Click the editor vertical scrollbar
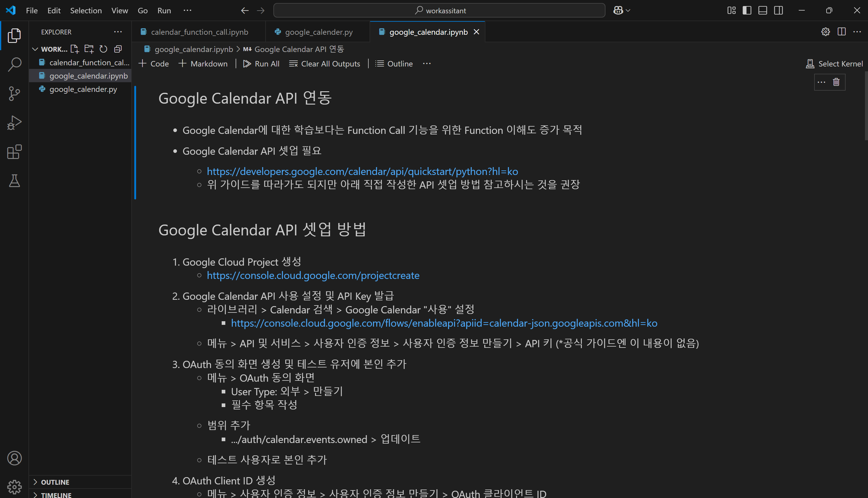This screenshot has height=498, width=868. 866,105
